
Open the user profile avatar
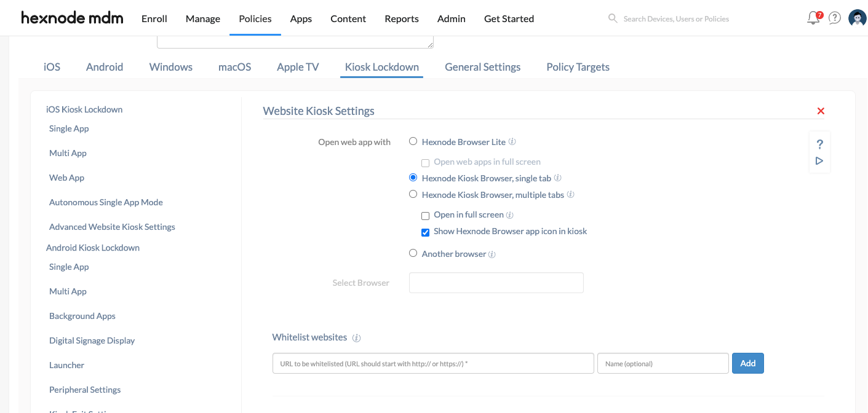tap(857, 18)
